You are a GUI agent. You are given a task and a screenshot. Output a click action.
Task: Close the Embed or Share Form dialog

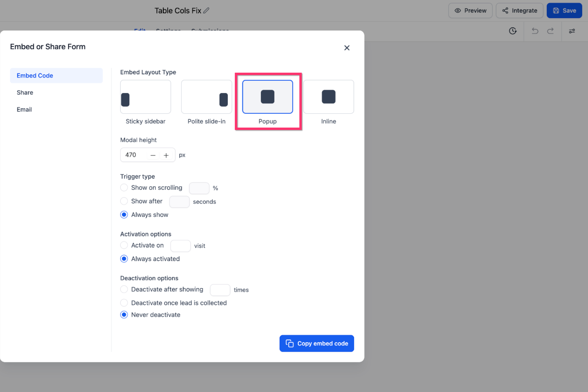click(347, 48)
